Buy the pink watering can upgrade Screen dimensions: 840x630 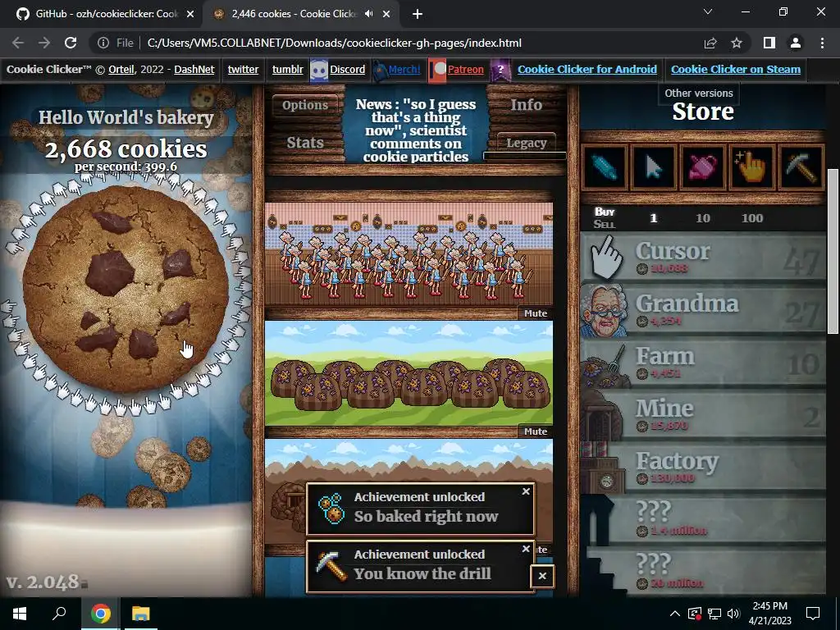[x=702, y=167]
